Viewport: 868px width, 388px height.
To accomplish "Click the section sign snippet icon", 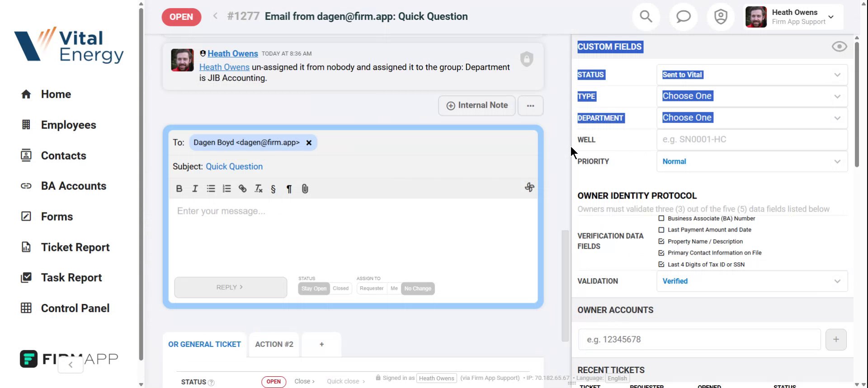I will (x=273, y=189).
